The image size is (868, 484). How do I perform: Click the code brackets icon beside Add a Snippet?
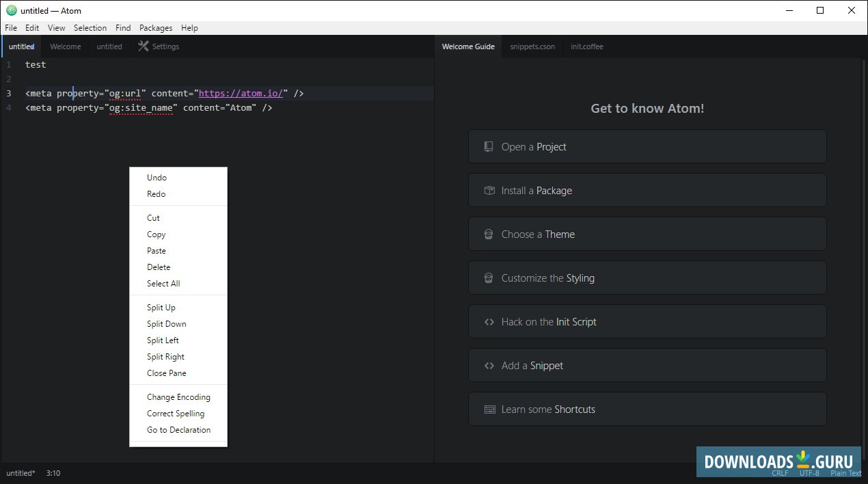tap(488, 365)
